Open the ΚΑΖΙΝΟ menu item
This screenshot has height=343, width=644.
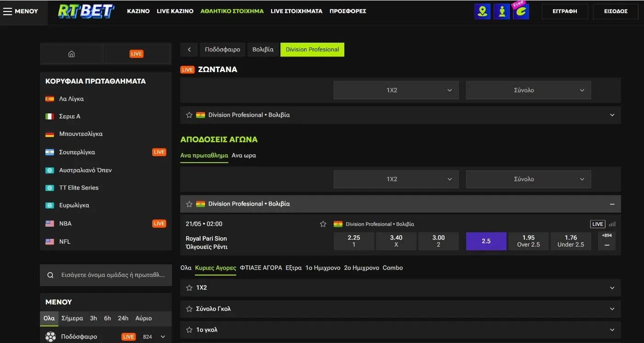click(x=138, y=11)
